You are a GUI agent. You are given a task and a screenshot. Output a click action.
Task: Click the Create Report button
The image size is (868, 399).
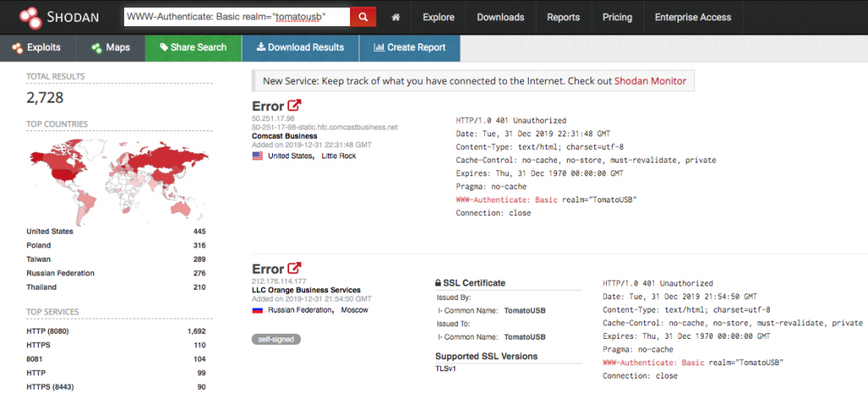point(409,47)
